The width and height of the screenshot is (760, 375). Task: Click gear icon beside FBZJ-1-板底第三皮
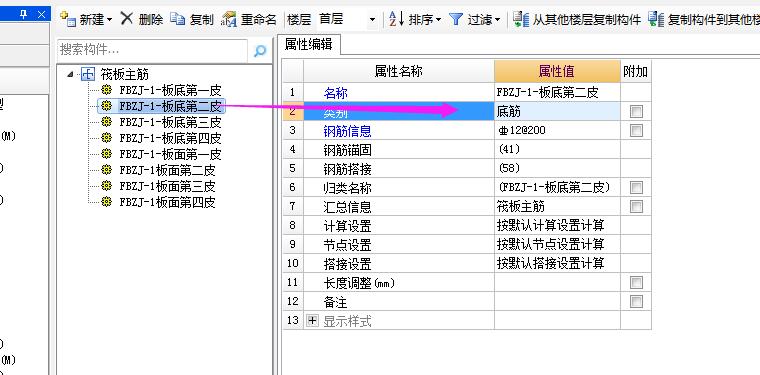click(x=107, y=122)
